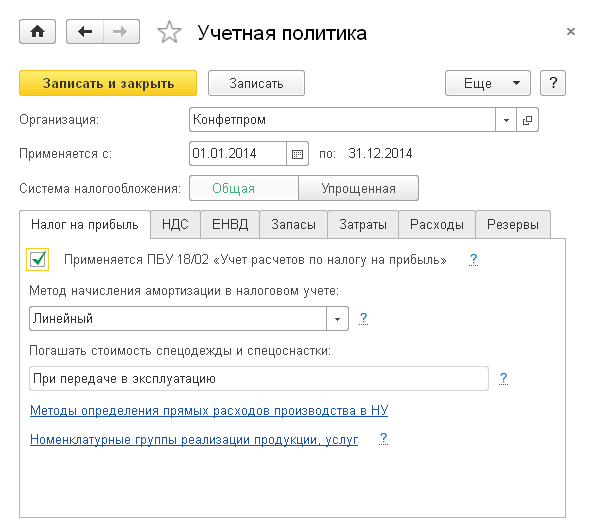Navigate back with the left arrow
The width and height of the screenshot is (593, 532).
point(85,32)
